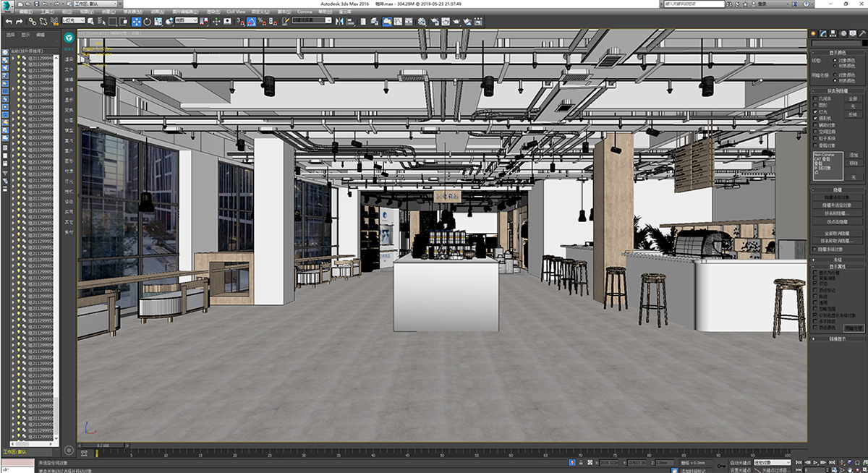868x473 pixels.
Task: Click the 全部取消隐藏 button
Action: (x=838, y=233)
